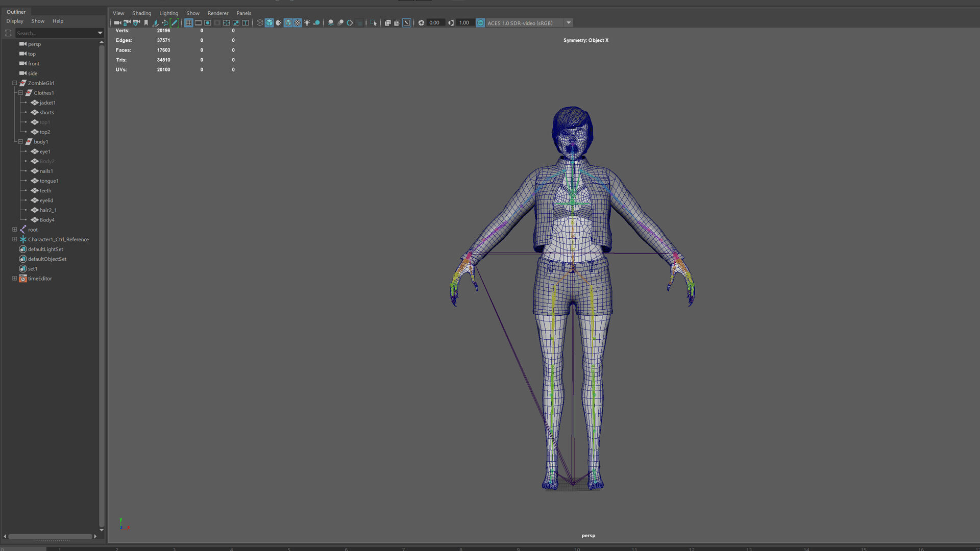
Task: Toggle Screen Space Ambient Occlusion icon
Action: (x=331, y=23)
